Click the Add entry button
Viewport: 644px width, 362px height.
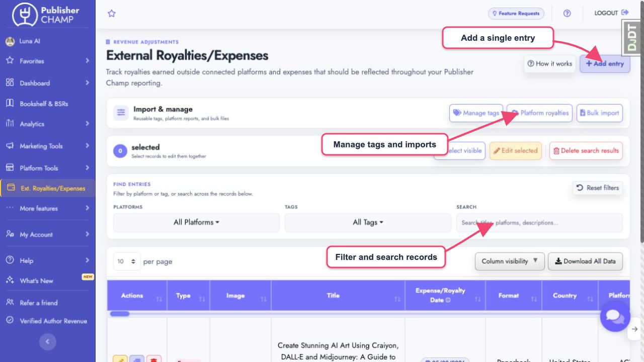(x=605, y=64)
